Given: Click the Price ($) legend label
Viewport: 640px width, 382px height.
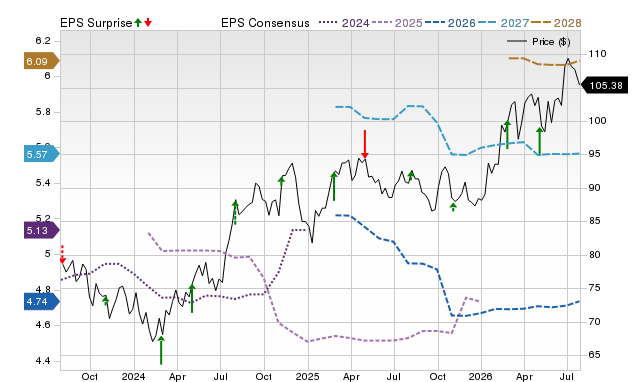Looking at the screenshot, I should pyautogui.click(x=551, y=42).
